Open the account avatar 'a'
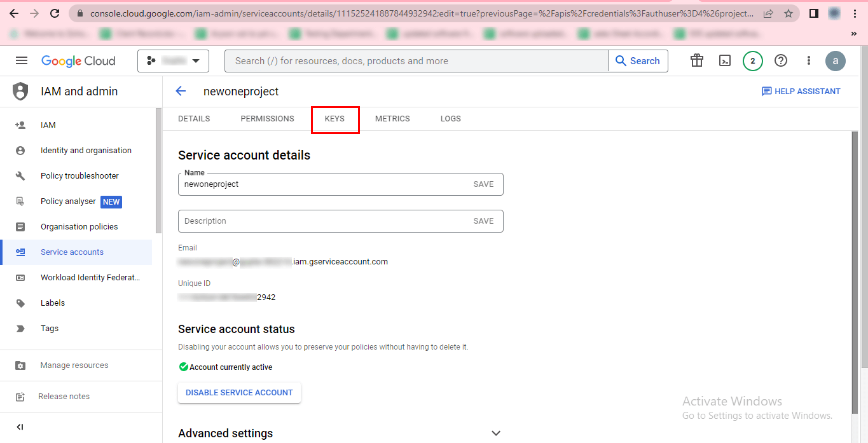This screenshot has width=868, height=443. 836,61
